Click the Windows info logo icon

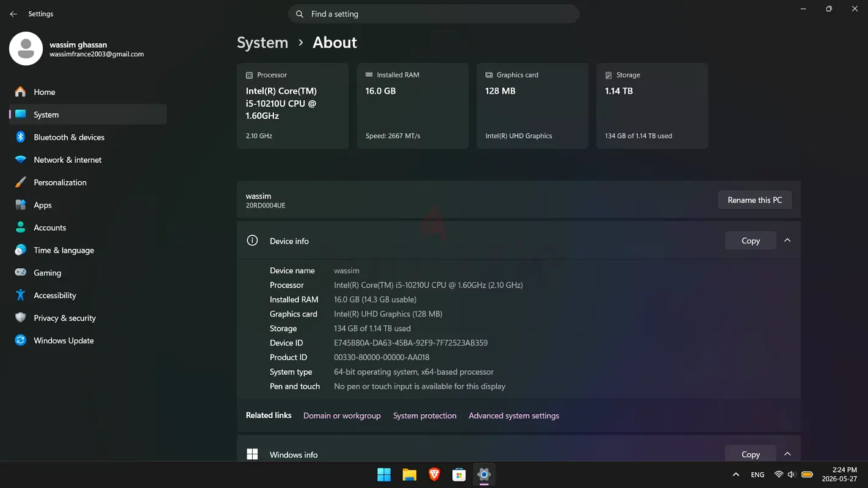(x=252, y=454)
